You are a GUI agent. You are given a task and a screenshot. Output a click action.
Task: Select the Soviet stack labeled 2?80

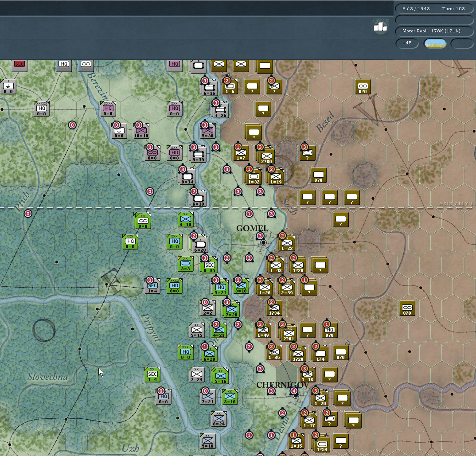[x=266, y=156]
